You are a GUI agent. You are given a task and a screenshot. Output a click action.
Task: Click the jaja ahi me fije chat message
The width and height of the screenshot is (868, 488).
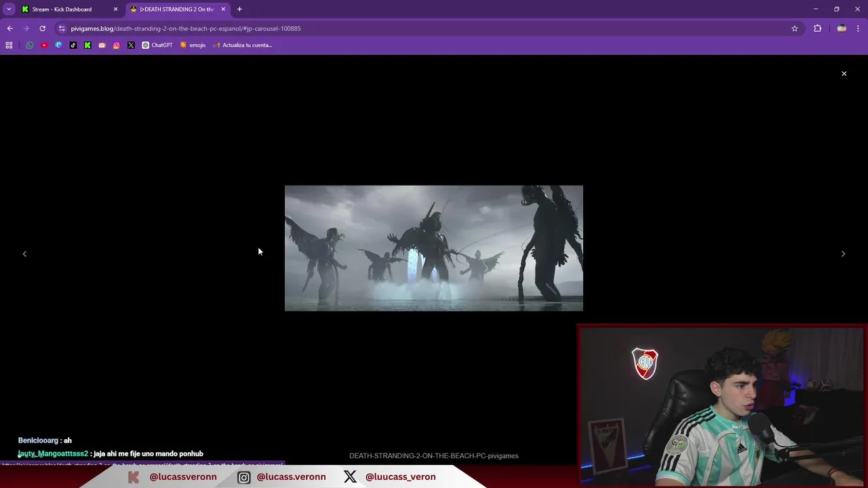point(111,453)
